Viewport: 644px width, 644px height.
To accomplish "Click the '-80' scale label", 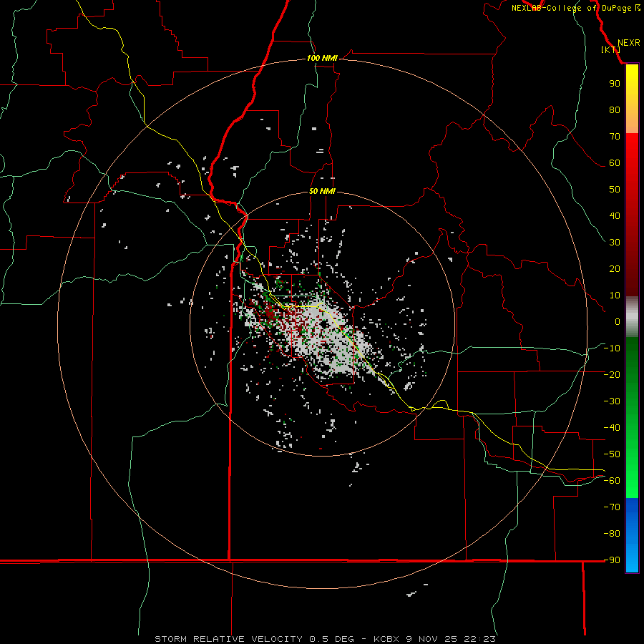I will (x=612, y=534).
